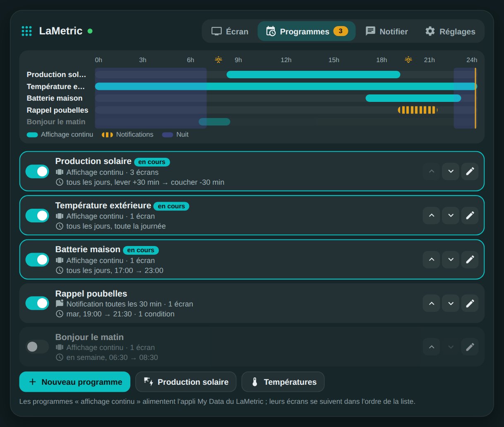The image size is (504, 427).
Task: Click the clock icon beside en semaine, 06:30
Action: (x=60, y=357)
